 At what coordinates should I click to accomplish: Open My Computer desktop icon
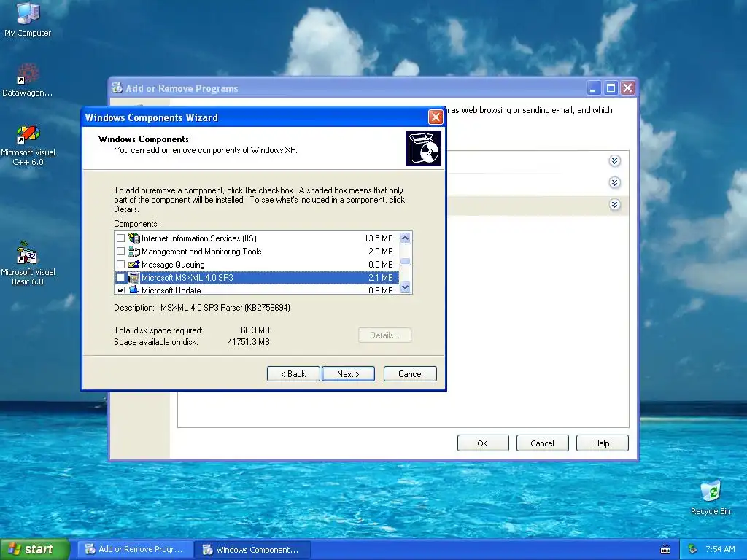(28, 19)
